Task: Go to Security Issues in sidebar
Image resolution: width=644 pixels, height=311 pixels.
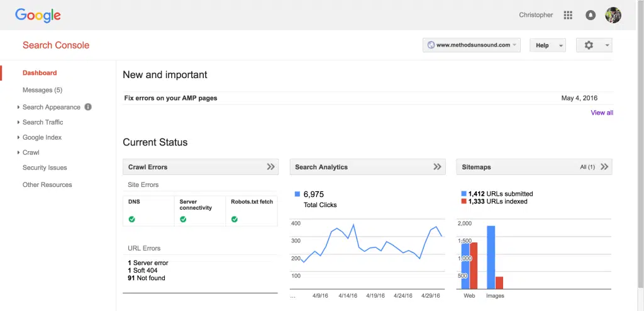Action: point(45,167)
